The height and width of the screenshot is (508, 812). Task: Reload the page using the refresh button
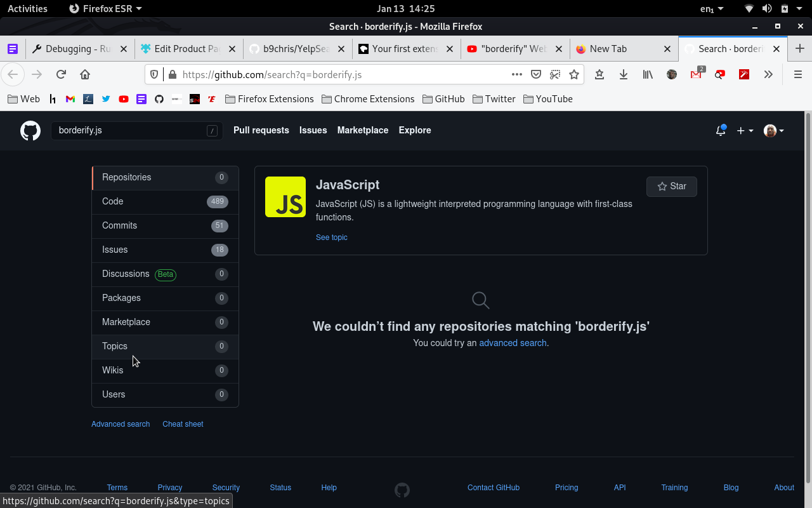pos(61,74)
